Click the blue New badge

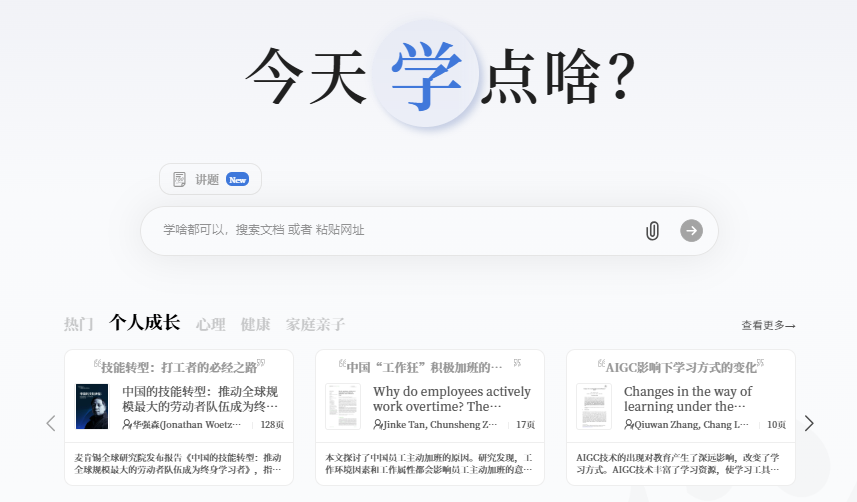point(238,179)
